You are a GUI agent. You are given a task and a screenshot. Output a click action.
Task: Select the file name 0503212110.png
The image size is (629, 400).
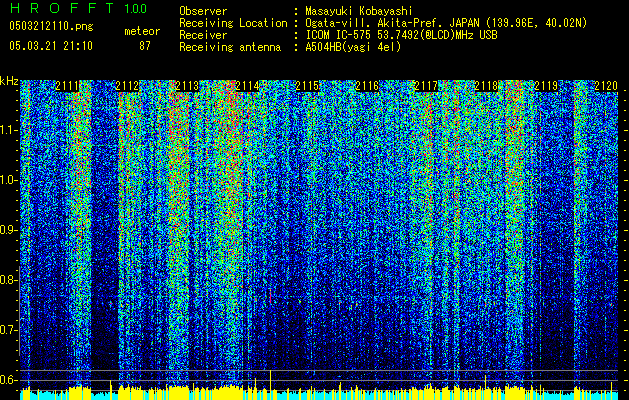tap(51, 27)
